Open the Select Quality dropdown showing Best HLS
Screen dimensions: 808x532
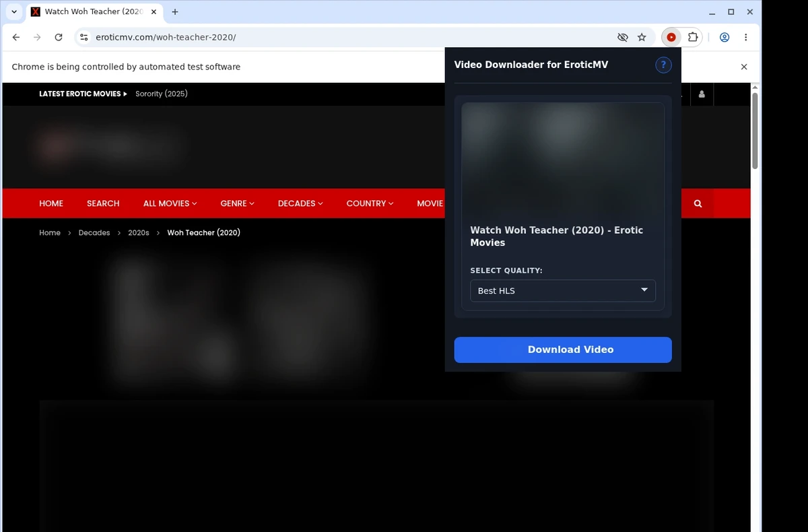563,291
